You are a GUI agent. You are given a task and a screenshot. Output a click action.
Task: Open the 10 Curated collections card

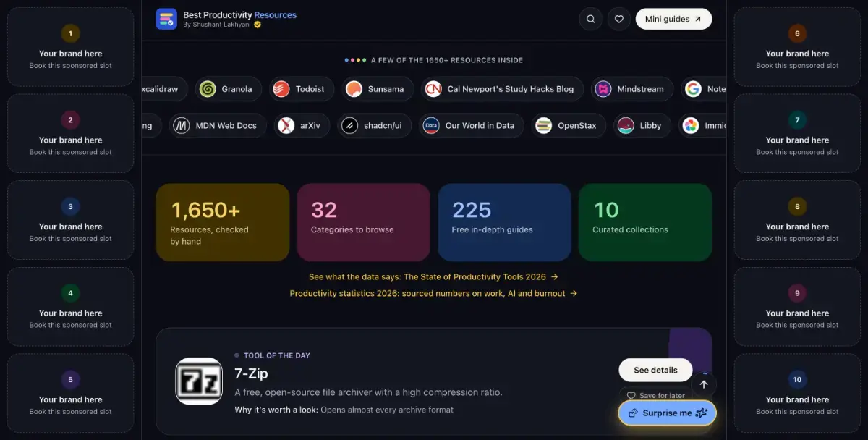[645, 222]
